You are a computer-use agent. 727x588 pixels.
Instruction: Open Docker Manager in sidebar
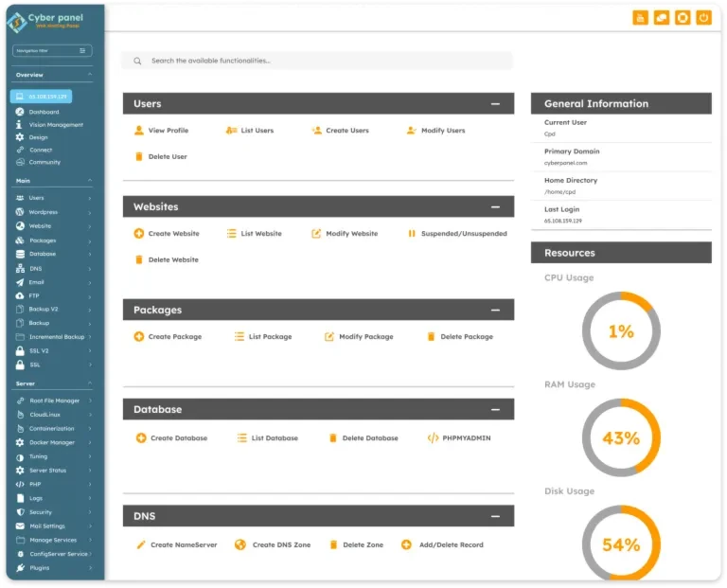coord(52,442)
